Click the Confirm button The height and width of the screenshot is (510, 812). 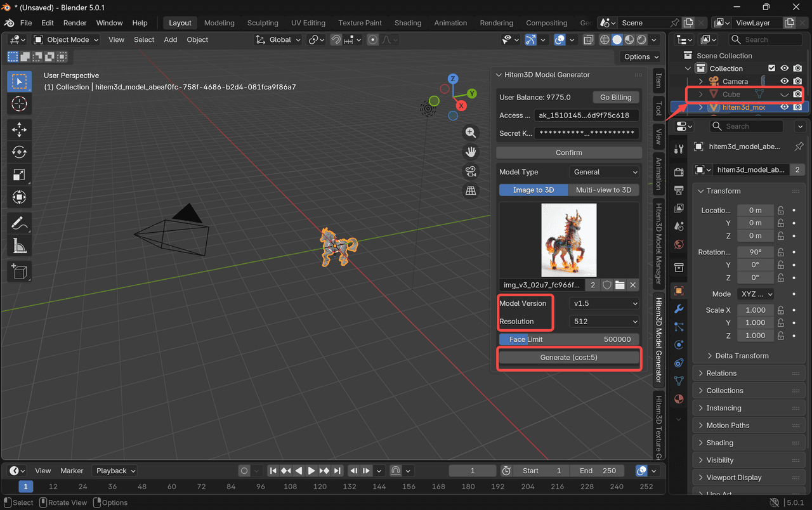pos(569,152)
